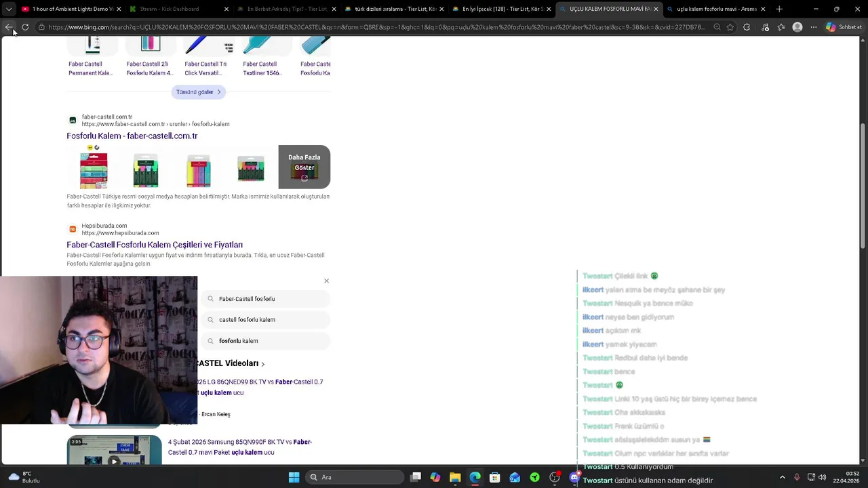Image resolution: width=868 pixels, height=488 pixels.
Task: Open File Explorer from the taskbar
Action: tap(455, 477)
